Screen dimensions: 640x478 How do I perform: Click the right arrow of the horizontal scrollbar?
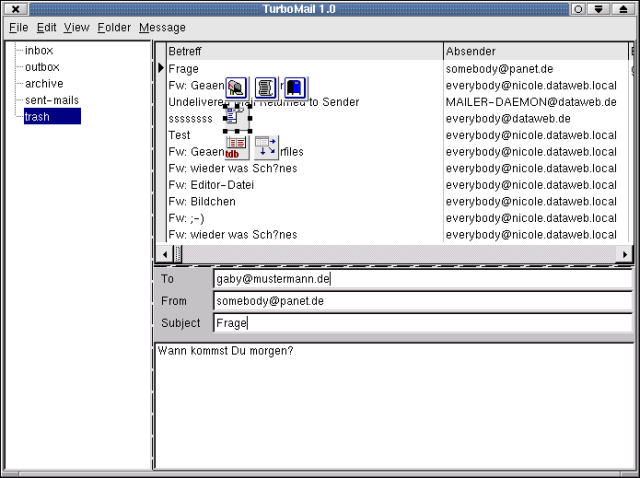pos(624,255)
